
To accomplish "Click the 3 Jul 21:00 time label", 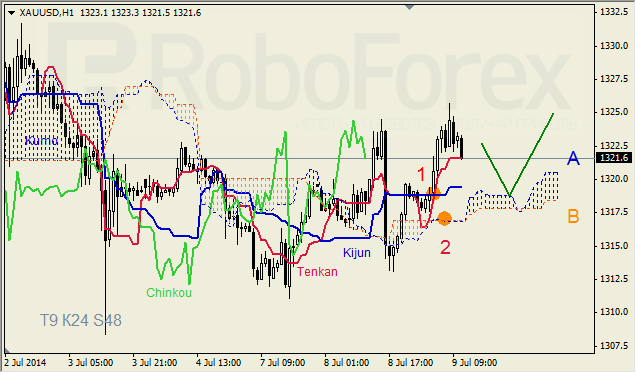I will [155, 362].
